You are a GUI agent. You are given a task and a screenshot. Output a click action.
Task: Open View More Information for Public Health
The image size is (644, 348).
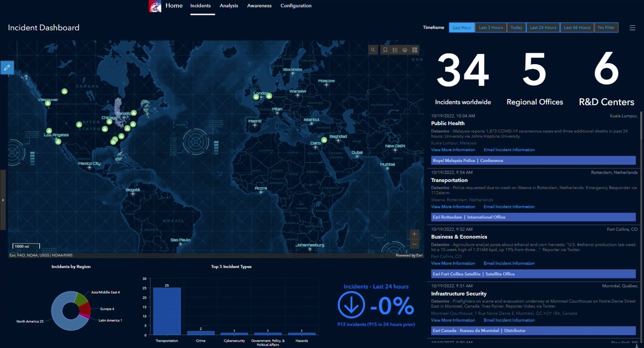(453, 149)
